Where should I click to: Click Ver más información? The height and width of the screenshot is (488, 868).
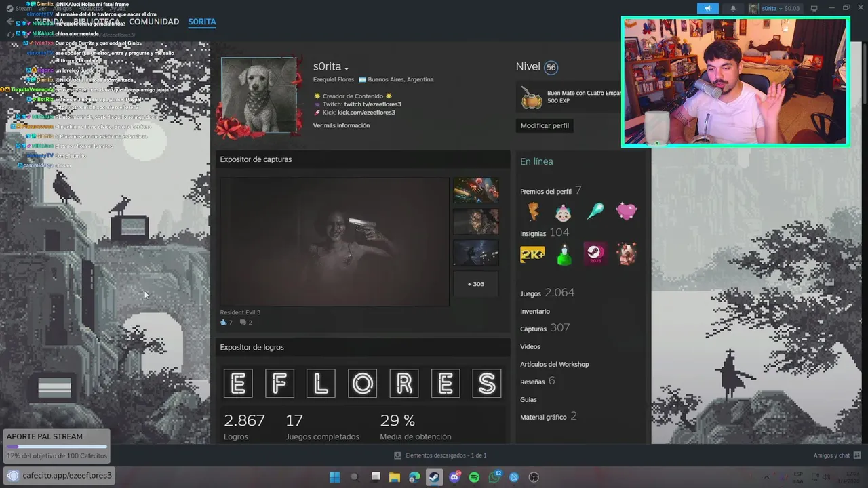341,125
